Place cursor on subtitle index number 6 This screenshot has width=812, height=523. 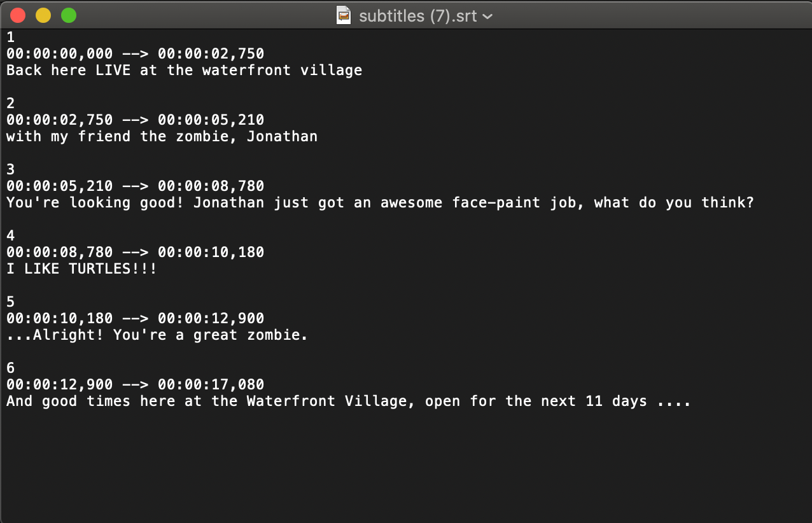coord(10,368)
